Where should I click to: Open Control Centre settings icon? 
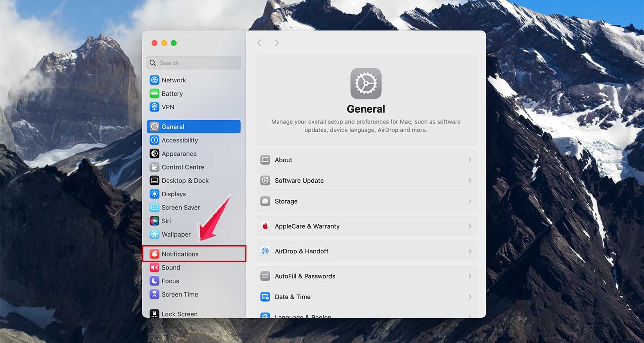pyautogui.click(x=155, y=167)
